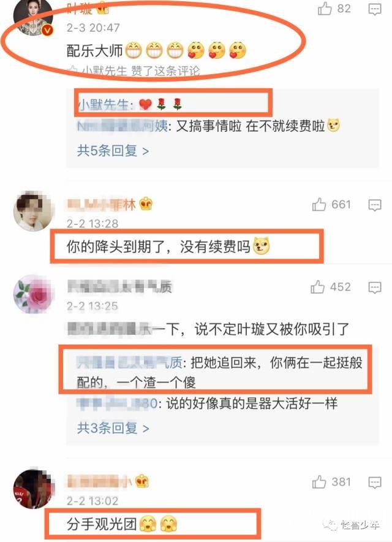Expand 共5条回复 replies
Image resolution: width=392 pixels, height=542 pixels.
click(113, 151)
